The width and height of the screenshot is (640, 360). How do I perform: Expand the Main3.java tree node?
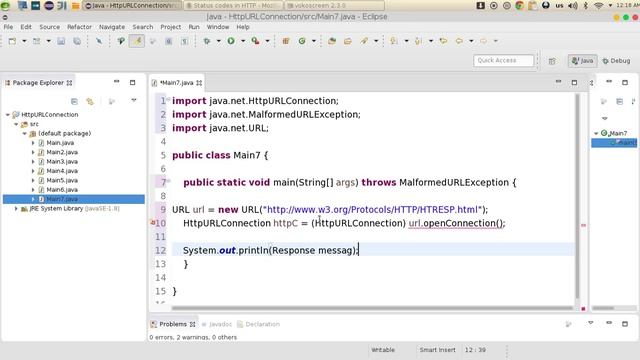tap(33, 162)
